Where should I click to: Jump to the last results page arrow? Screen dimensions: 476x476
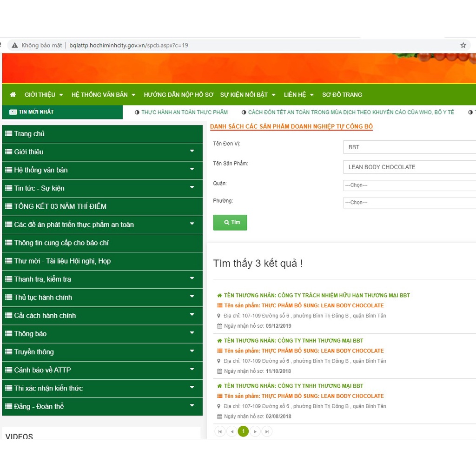(267, 431)
